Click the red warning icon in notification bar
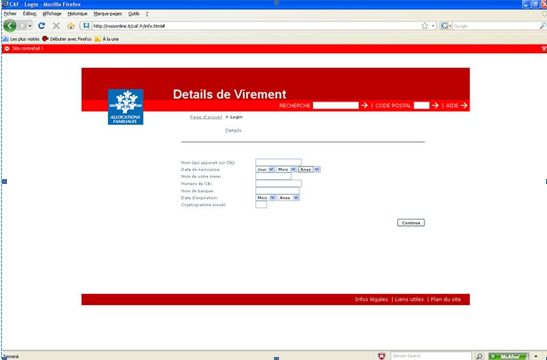 (7, 48)
